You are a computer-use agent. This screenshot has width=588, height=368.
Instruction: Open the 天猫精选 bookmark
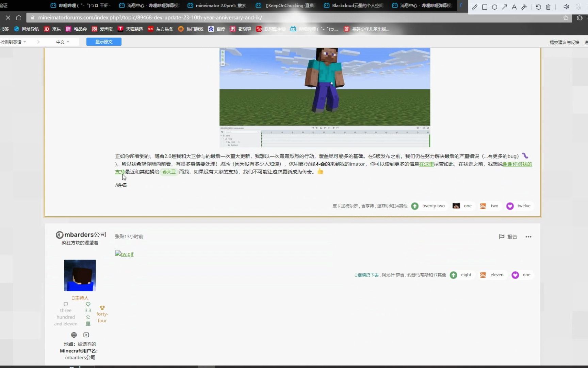point(130,29)
